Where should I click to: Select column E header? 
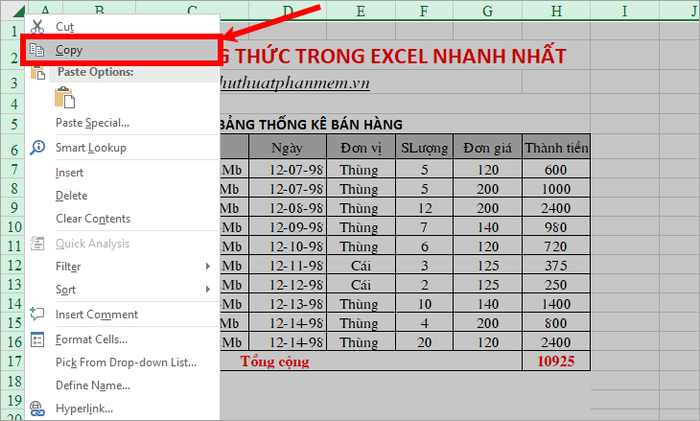(361, 10)
